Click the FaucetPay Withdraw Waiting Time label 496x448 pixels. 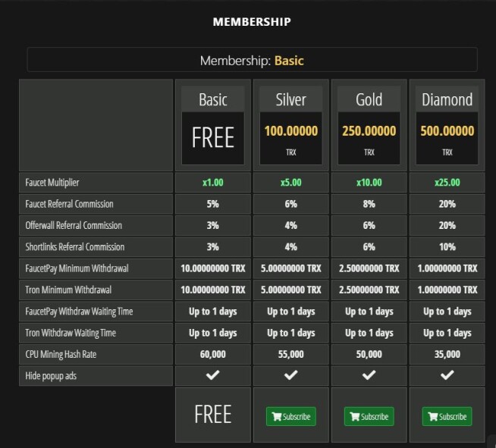[x=79, y=312]
